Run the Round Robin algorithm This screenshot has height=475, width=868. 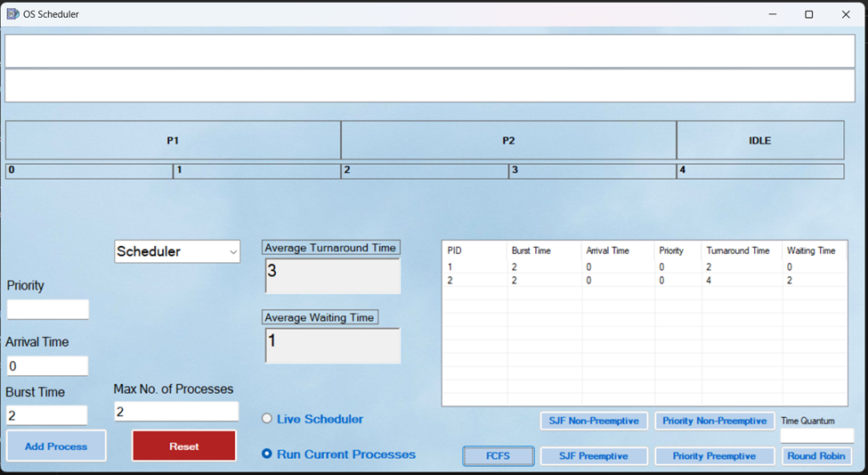point(816,456)
